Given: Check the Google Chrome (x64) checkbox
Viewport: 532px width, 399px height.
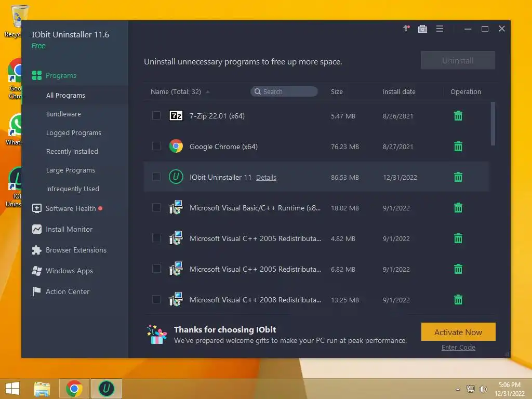Looking at the screenshot, I should tap(156, 146).
